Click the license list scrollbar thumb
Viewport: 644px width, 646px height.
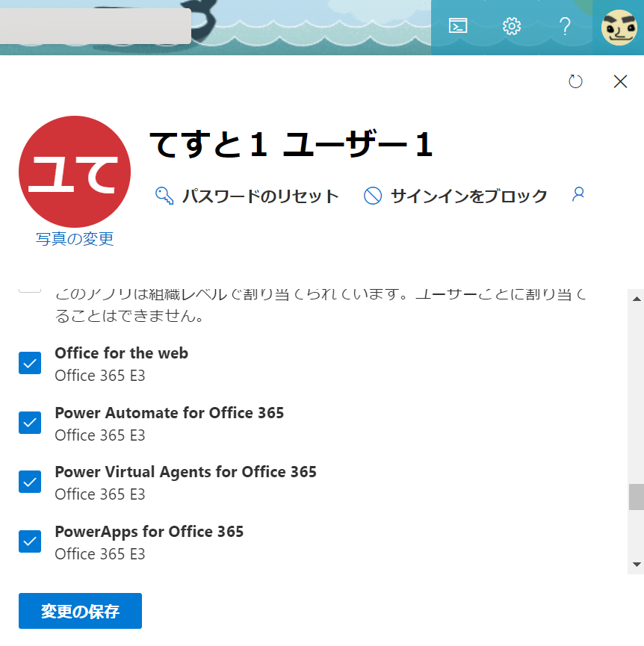click(637, 497)
